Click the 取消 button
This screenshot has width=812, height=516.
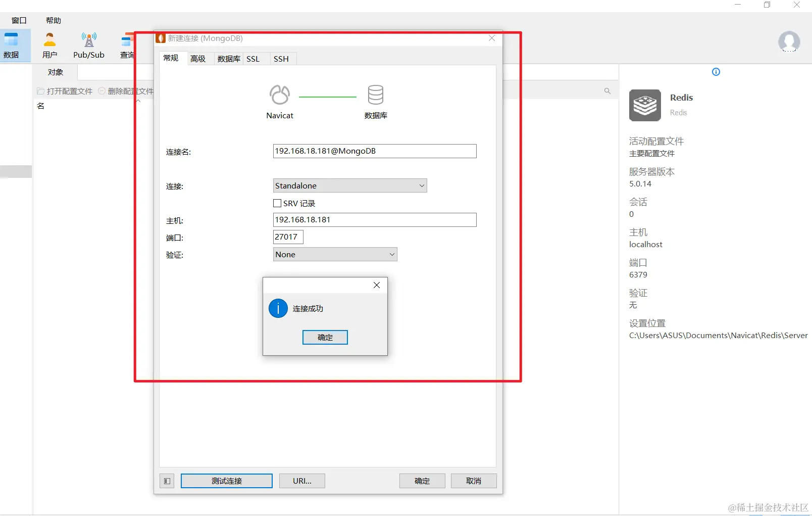(x=474, y=481)
